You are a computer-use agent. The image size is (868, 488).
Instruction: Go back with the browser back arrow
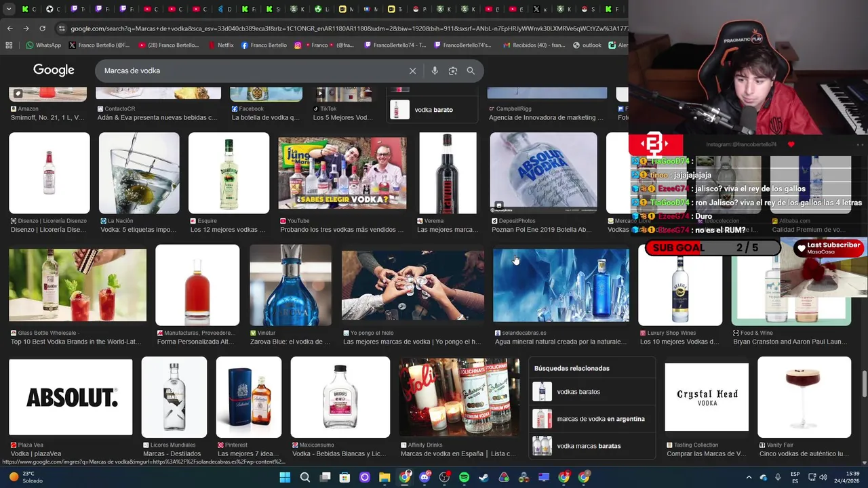(9, 28)
